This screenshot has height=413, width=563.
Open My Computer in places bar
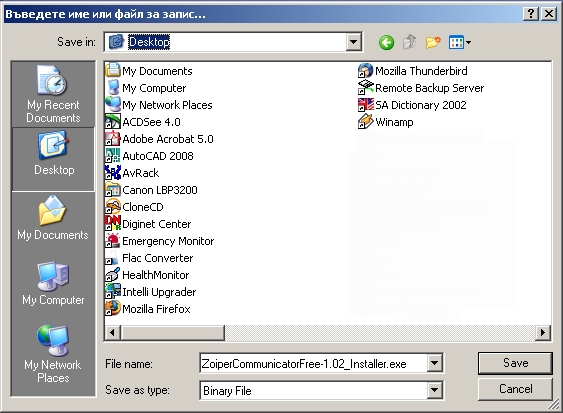point(53,283)
